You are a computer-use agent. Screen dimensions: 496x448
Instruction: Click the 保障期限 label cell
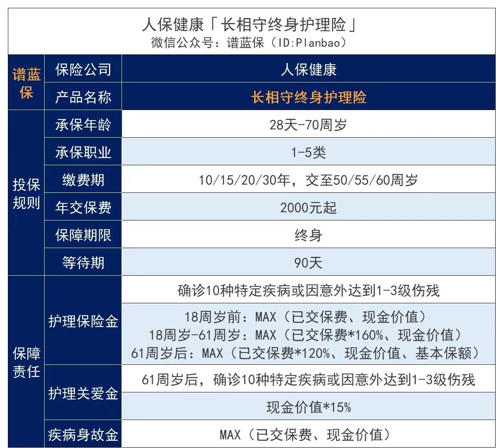(x=83, y=235)
